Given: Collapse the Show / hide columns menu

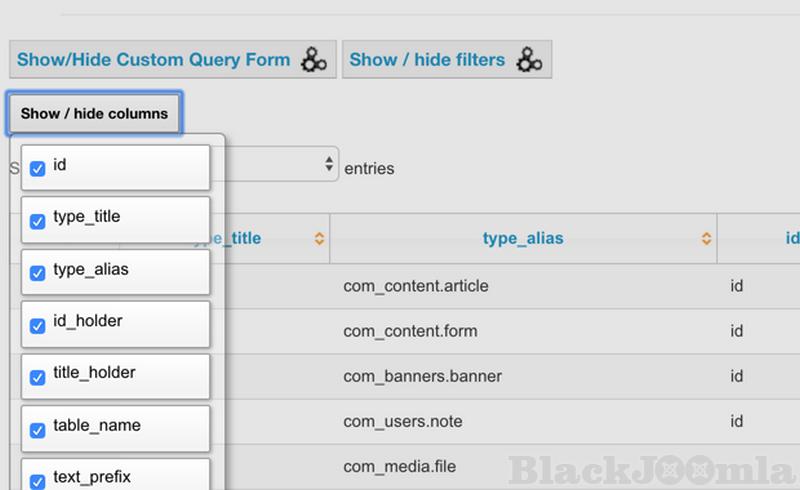Looking at the screenshot, I should [94, 114].
